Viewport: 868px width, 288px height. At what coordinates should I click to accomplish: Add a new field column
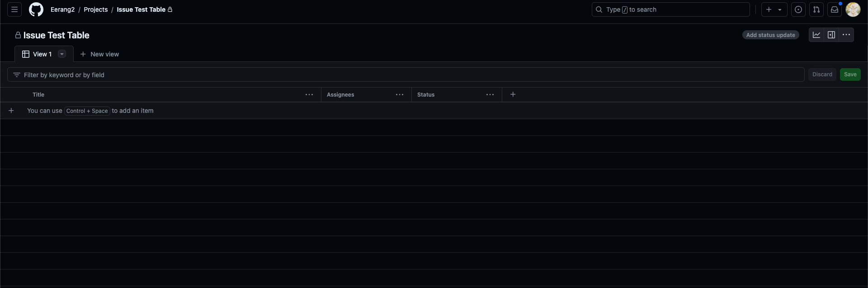(513, 94)
